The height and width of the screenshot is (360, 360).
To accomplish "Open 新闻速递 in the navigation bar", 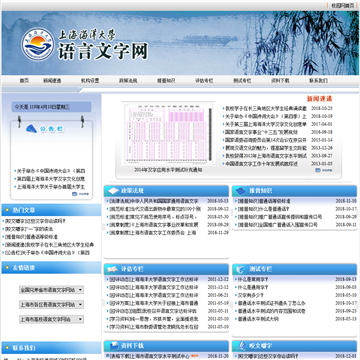I will click(52, 81).
